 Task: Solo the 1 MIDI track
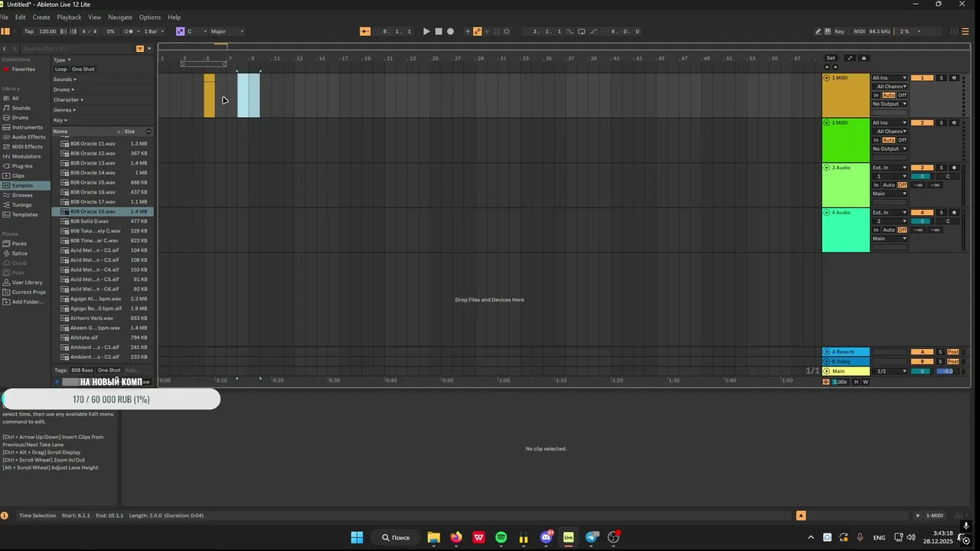click(x=942, y=78)
